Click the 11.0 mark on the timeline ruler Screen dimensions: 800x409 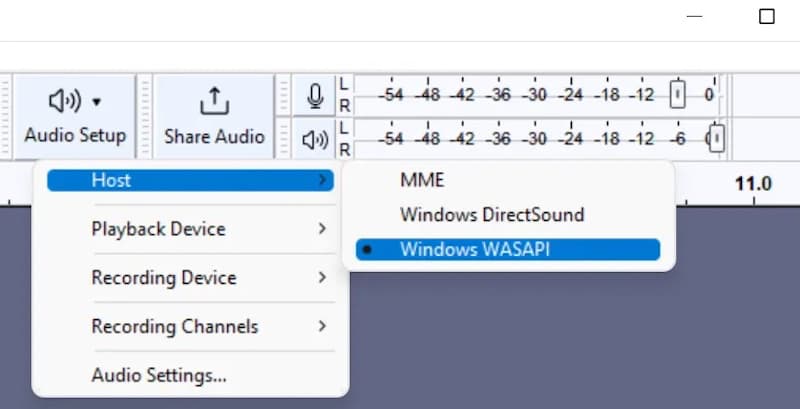pyautogui.click(x=753, y=184)
